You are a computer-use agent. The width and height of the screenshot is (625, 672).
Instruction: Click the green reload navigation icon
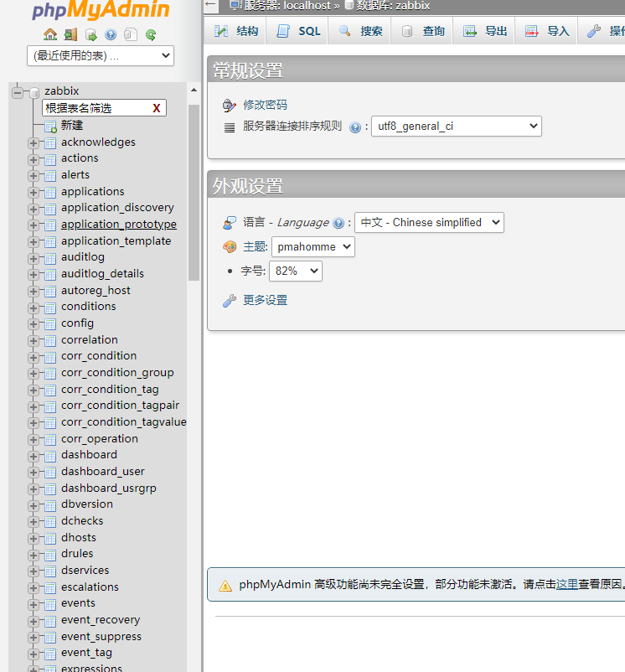pyautogui.click(x=151, y=35)
